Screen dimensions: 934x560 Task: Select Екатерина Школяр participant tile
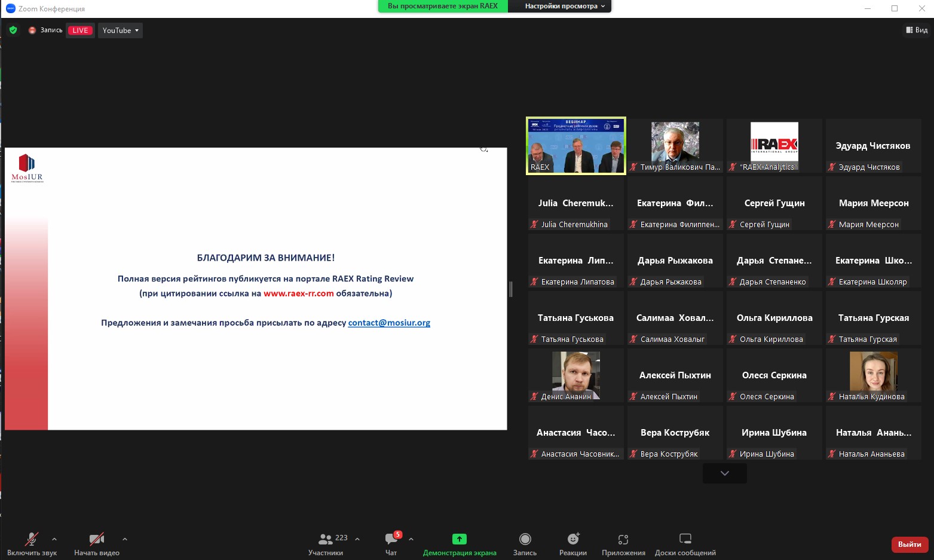tap(874, 261)
